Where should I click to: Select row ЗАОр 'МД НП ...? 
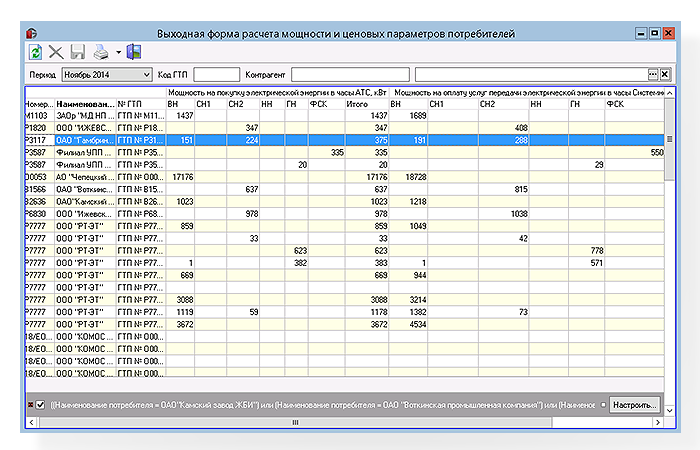[x=345, y=116]
